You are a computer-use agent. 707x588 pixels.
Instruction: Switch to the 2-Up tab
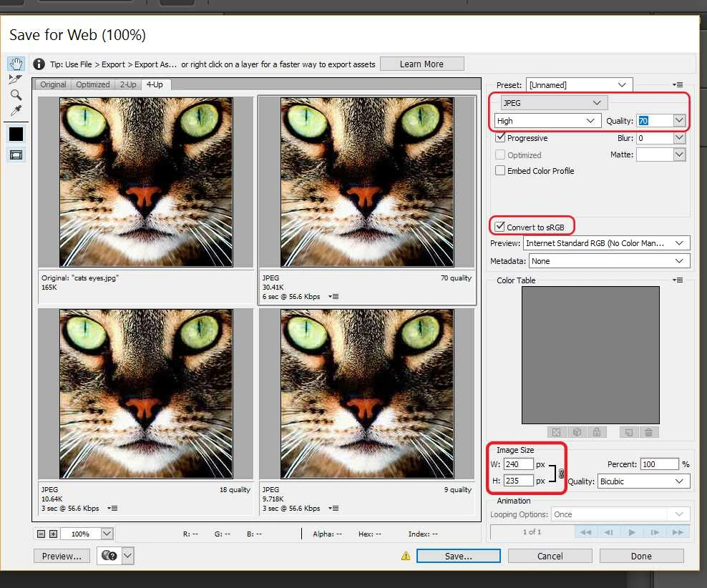point(128,84)
